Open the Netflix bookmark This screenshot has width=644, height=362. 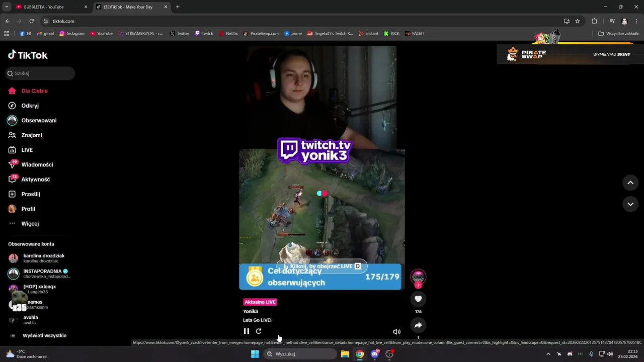(228, 34)
